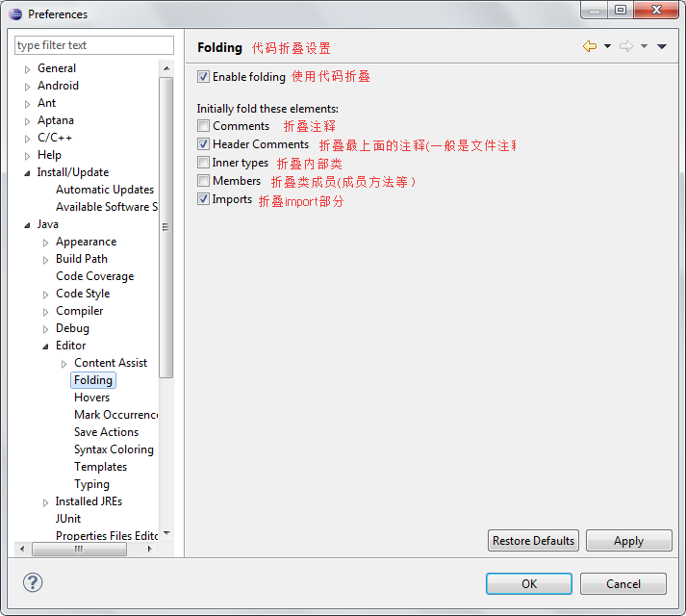The image size is (686, 616).
Task: Select the Help tree item label
Action: pos(49,155)
